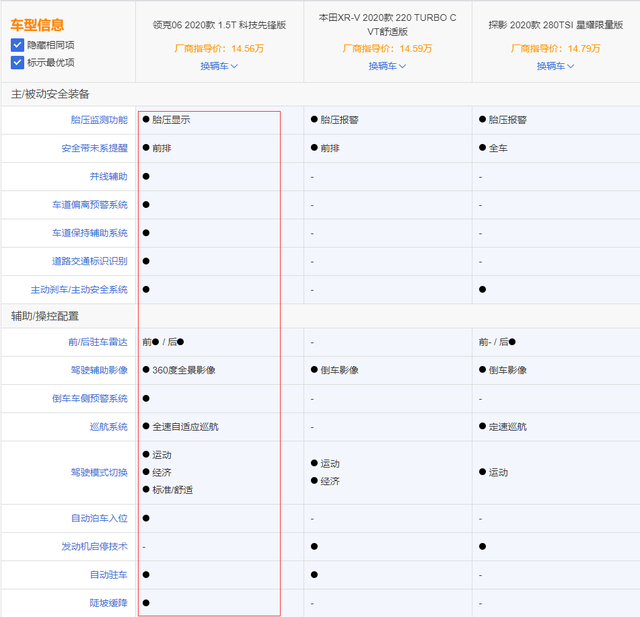Click 前- / 后● parking radar cell

(497, 342)
